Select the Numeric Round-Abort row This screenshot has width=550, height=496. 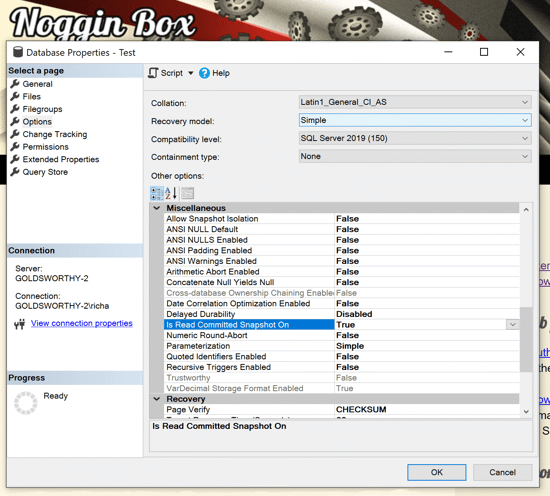pyautogui.click(x=342, y=335)
